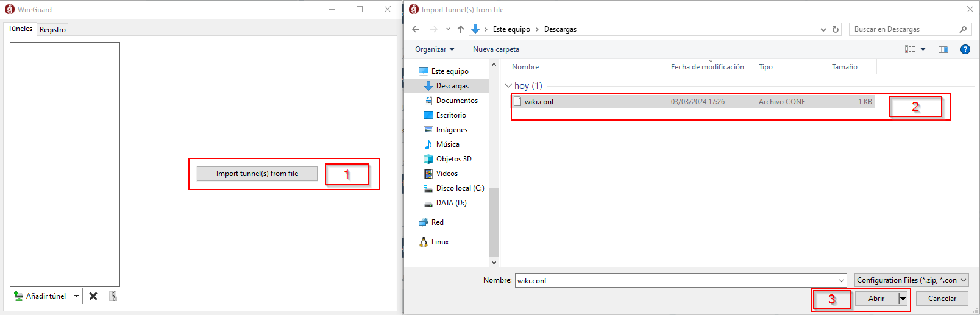Click the up one level arrow

461,29
